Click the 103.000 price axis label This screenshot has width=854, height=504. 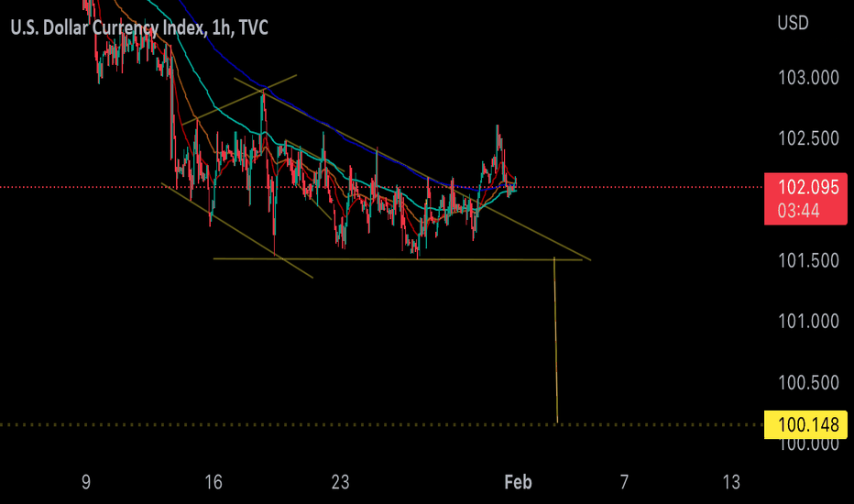808,78
